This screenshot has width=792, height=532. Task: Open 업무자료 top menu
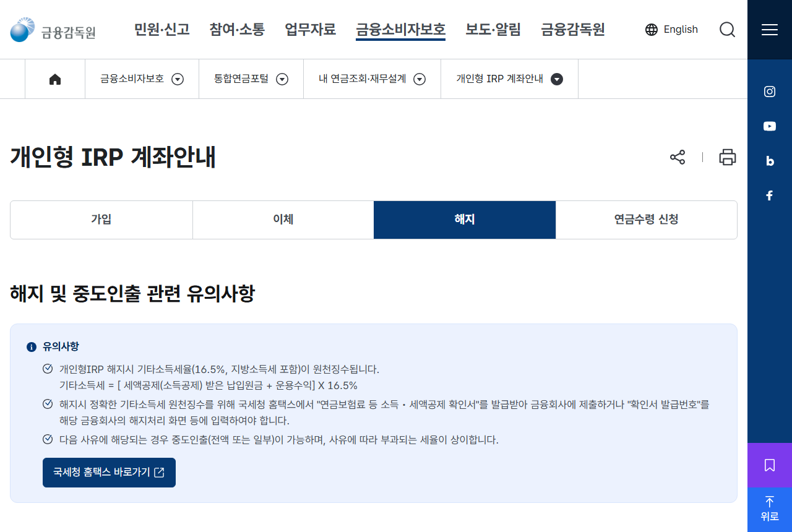pos(311,29)
